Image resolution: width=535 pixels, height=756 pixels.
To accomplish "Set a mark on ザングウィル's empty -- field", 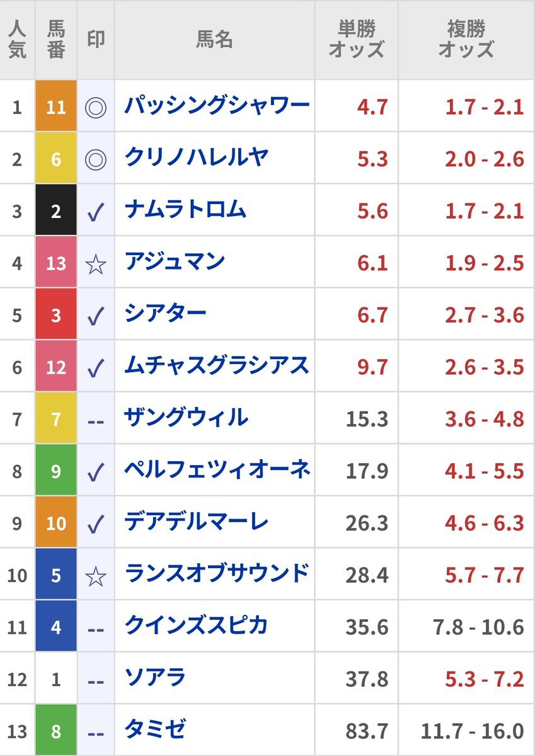I will pyautogui.click(x=96, y=420).
